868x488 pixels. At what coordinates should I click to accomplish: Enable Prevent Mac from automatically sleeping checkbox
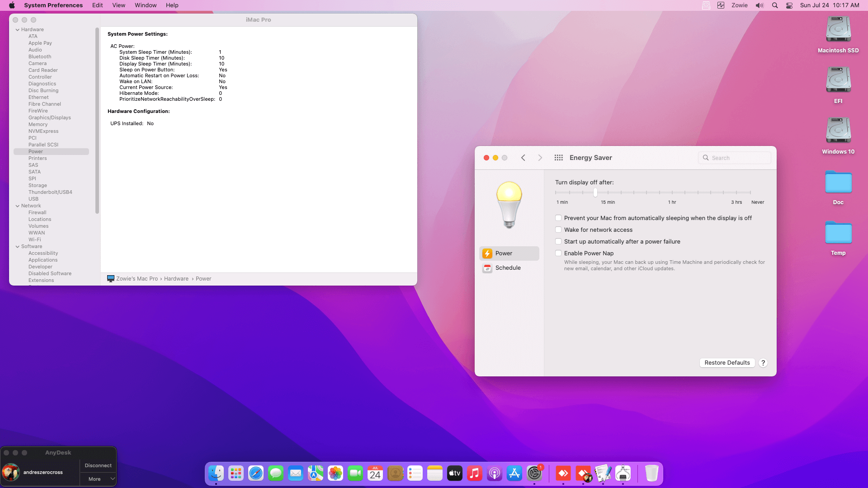pyautogui.click(x=558, y=218)
